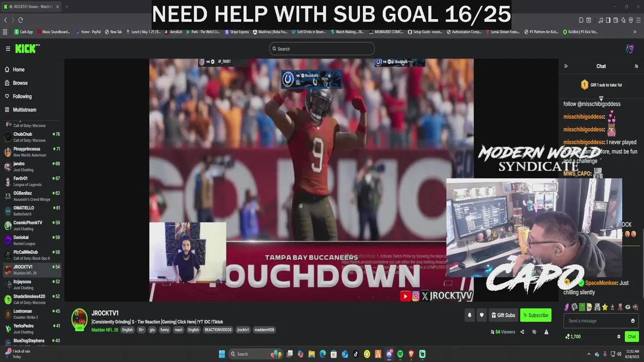Click JROCKTV1 streamer avatar below video

pos(79,319)
